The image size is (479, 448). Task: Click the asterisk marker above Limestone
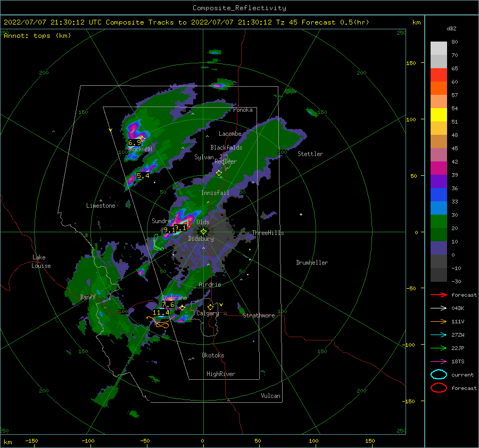101,201
